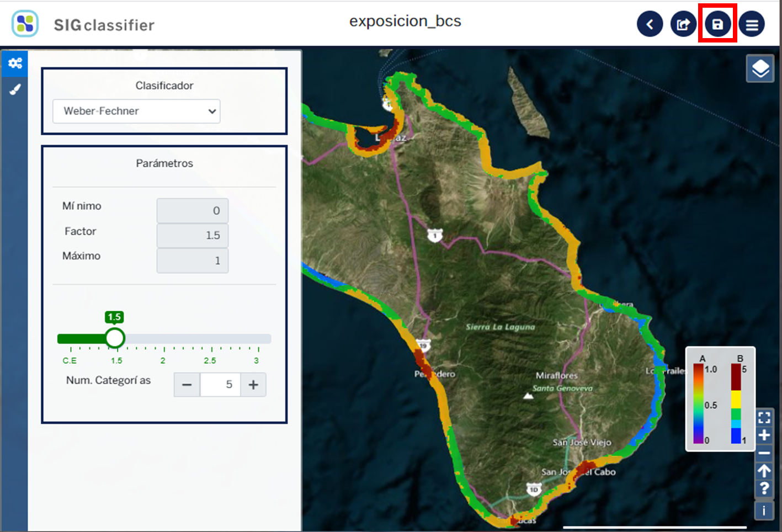The image size is (782, 532).
Task: Toggle fullscreen map view
Action: tap(764, 417)
